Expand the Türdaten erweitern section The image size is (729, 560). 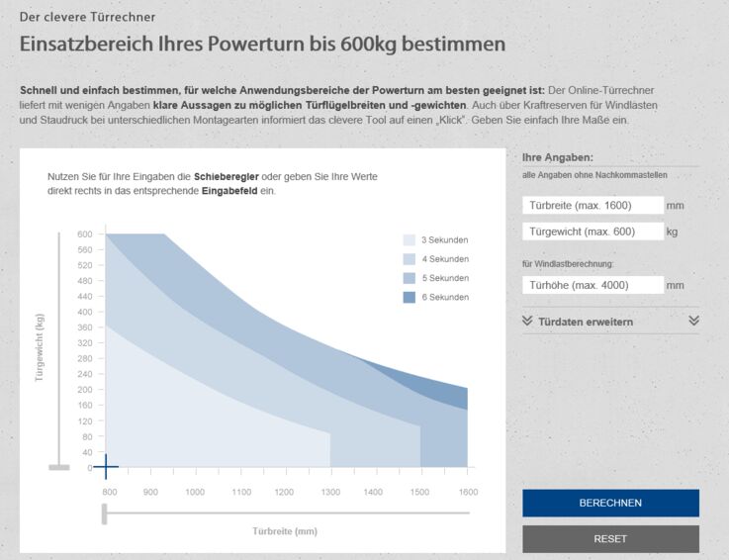(610, 322)
